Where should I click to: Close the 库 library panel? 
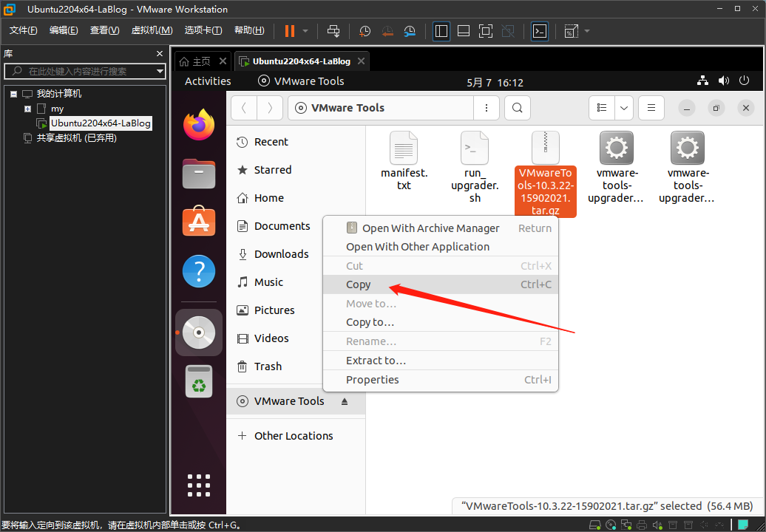(159, 54)
